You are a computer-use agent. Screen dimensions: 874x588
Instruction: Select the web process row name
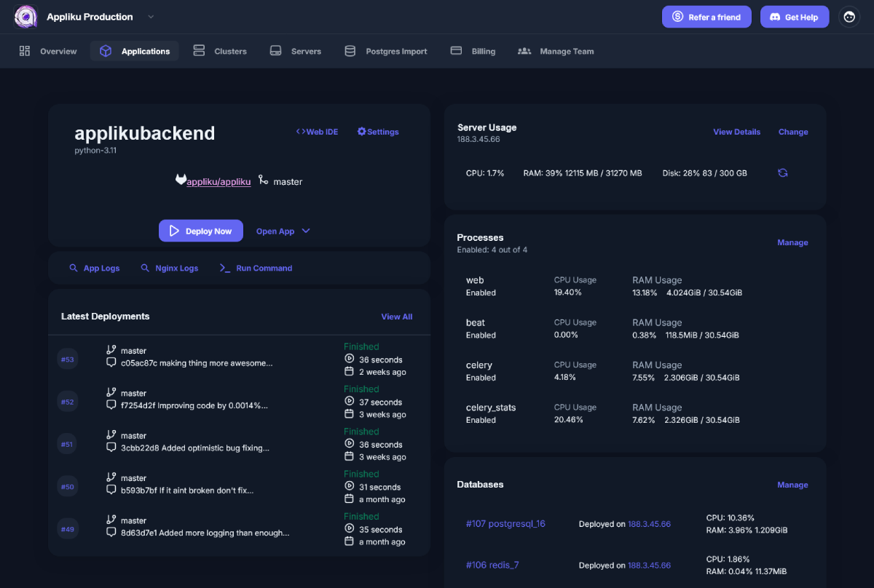point(475,280)
